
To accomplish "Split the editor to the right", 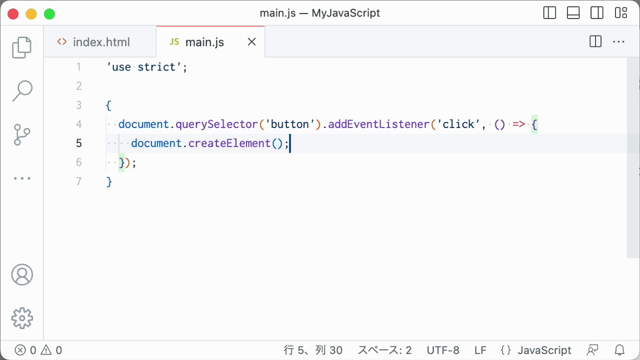I will click(596, 42).
